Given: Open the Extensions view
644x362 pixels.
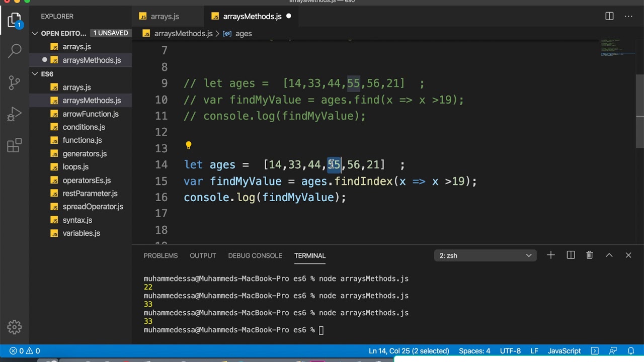Looking at the screenshot, I should click(15, 146).
